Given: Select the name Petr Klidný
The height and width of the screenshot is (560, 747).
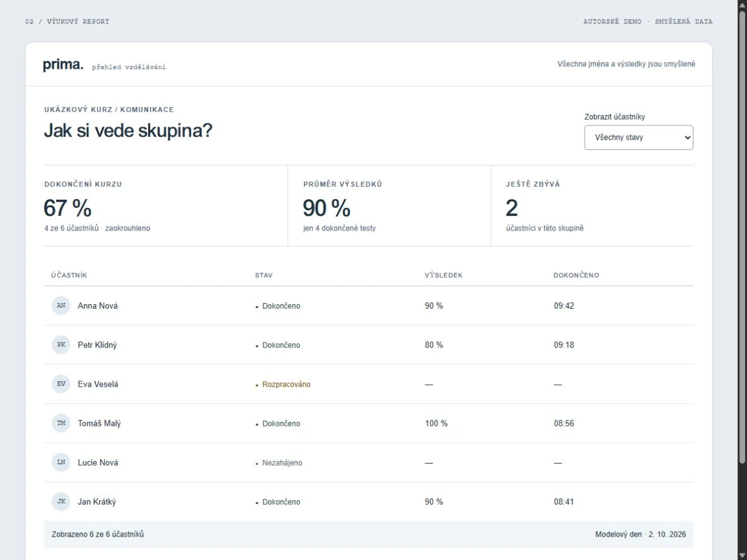Looking at the screenshot, I should (97, 345).
